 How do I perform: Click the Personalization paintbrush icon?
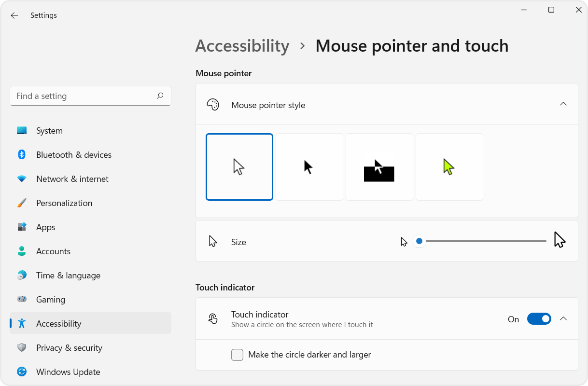[x=22, y=203]
